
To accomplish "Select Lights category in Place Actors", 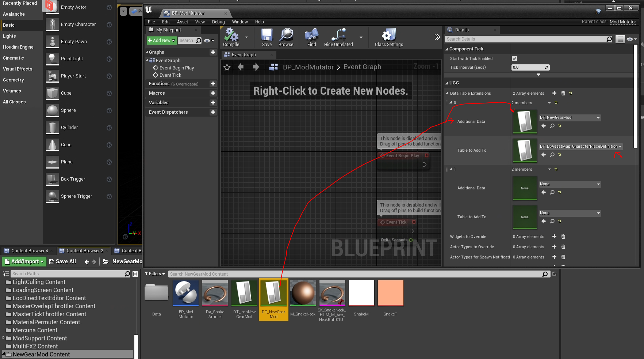I will coord(9,36).
